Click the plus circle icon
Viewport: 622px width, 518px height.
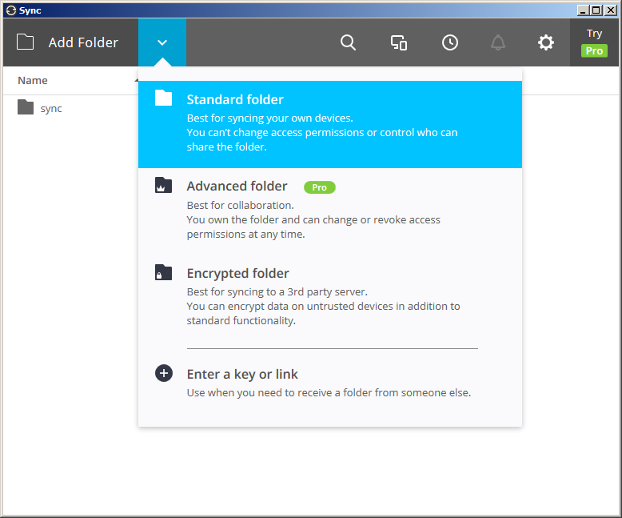[163, 373]
